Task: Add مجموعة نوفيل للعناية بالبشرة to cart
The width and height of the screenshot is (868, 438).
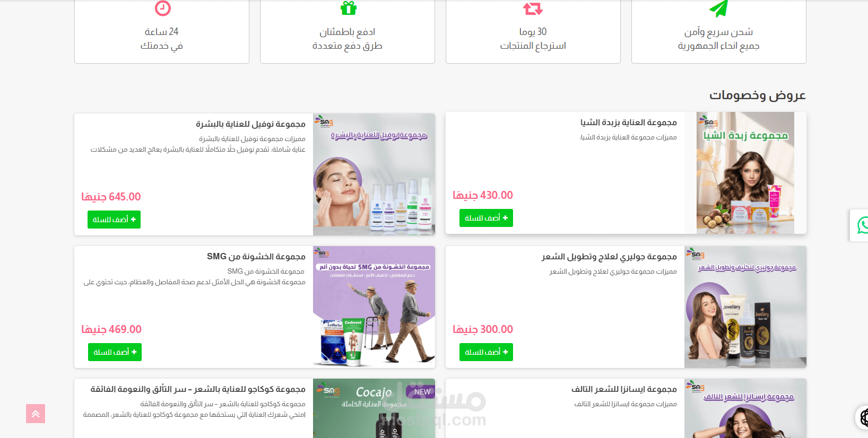Action: point(114,220)
